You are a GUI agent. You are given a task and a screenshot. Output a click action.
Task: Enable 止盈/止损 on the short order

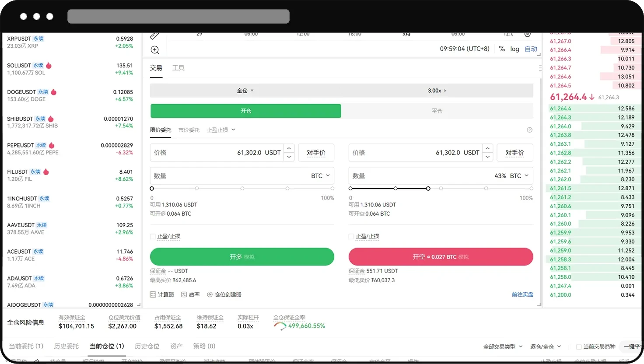[x=351, y=236]
